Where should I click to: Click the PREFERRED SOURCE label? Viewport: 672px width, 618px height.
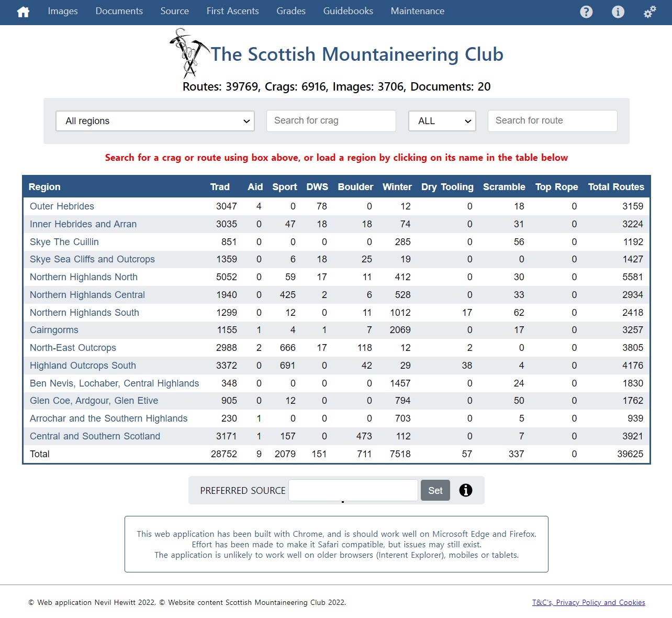click(x=243, y=491)
